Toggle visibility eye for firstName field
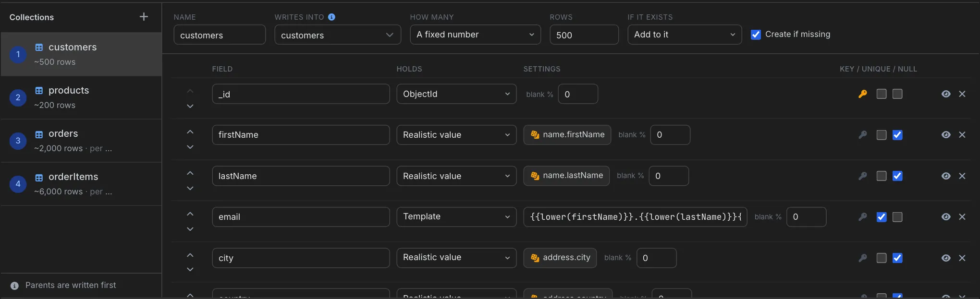980x299 pixels. pos(946,135)
